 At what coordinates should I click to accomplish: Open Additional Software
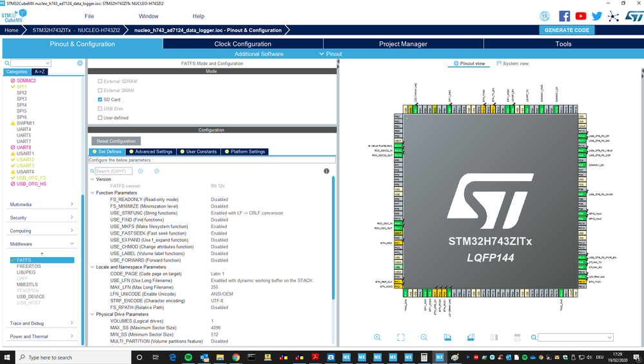pos(259,53)
